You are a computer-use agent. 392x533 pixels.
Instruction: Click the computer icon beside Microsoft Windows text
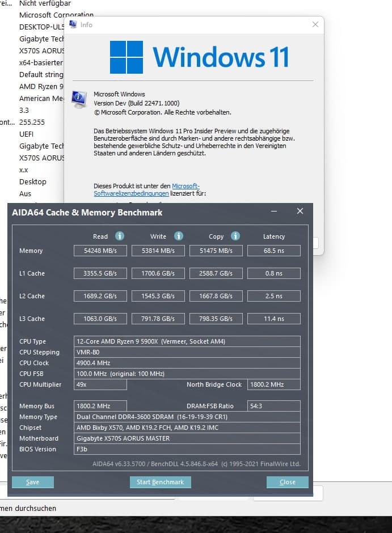coord(79,99)
